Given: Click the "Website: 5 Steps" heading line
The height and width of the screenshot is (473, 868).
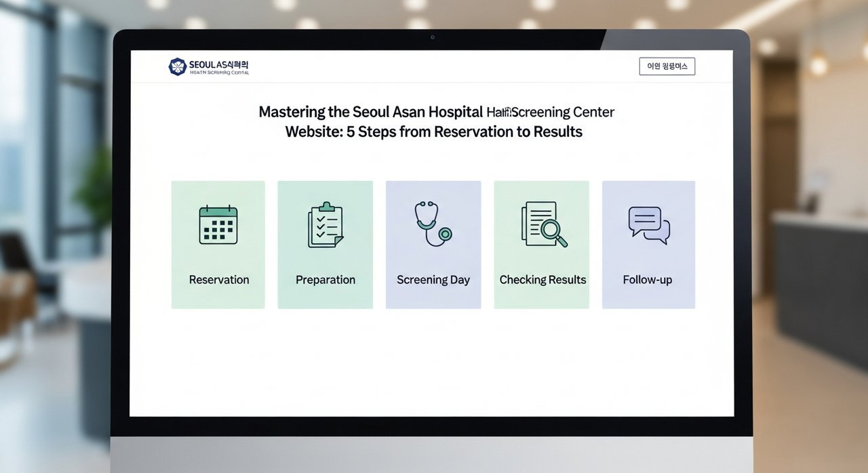Looking at the screenshot, I should [x=433, y=131].
